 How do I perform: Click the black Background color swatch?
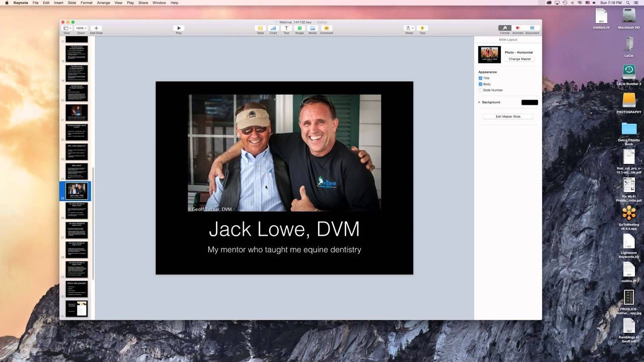[x=530, y=102]
